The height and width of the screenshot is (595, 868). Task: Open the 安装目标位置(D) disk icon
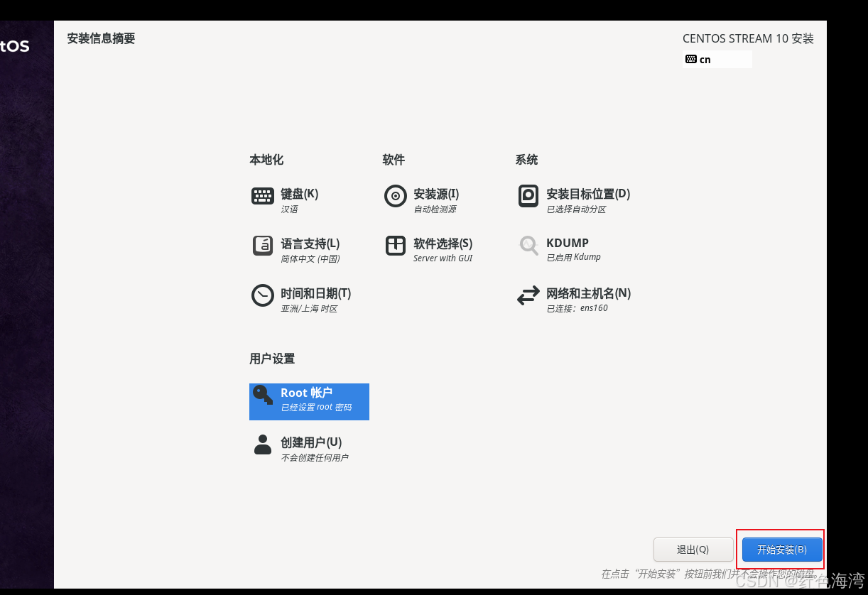528,196
